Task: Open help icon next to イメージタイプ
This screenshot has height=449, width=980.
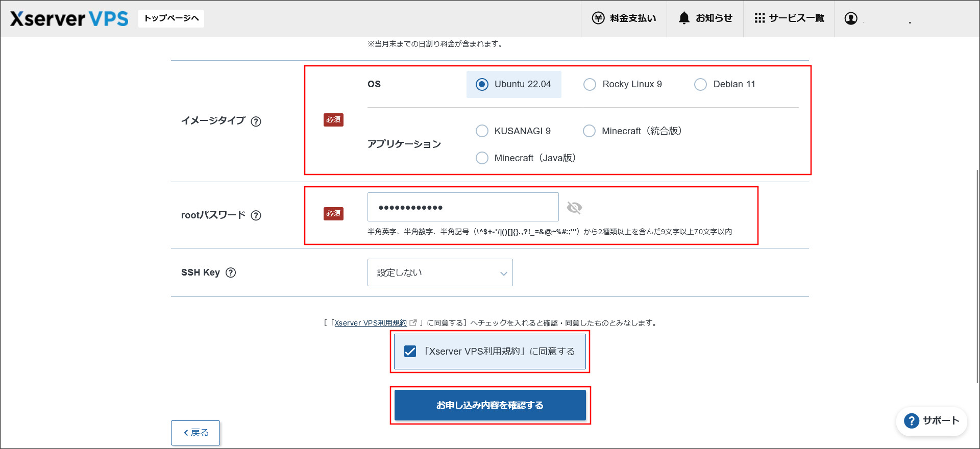Action: (x=256, y=121)
